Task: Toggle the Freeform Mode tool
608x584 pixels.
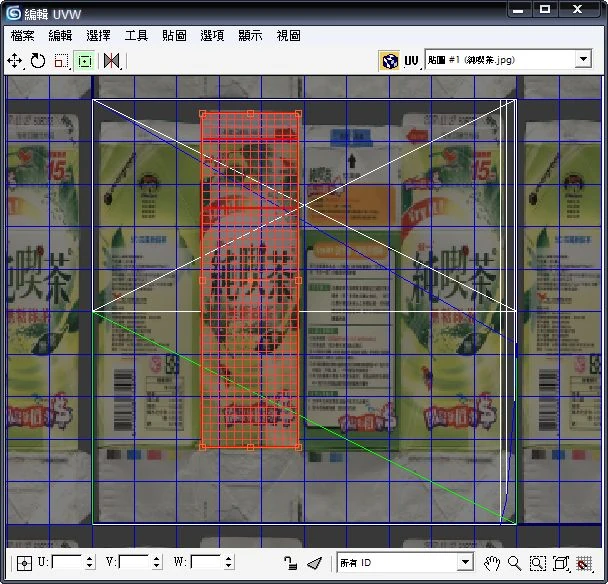Action: pyautogui.click(x=85, y=61)
